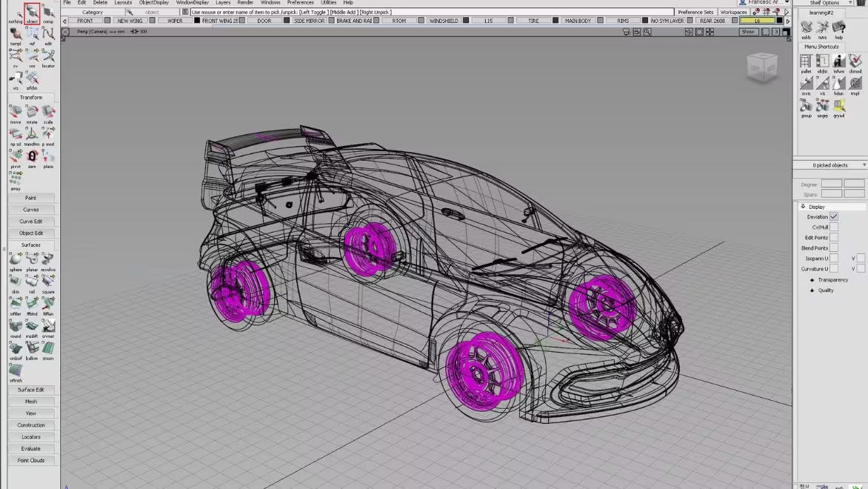868x489 pixels.
Task: Click the vis shortcut icon
Action: [823, 83]
